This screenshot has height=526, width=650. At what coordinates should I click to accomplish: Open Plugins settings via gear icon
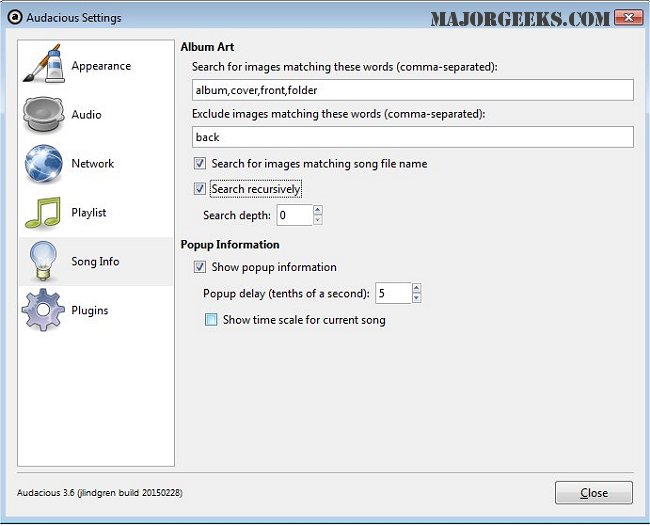44,310
